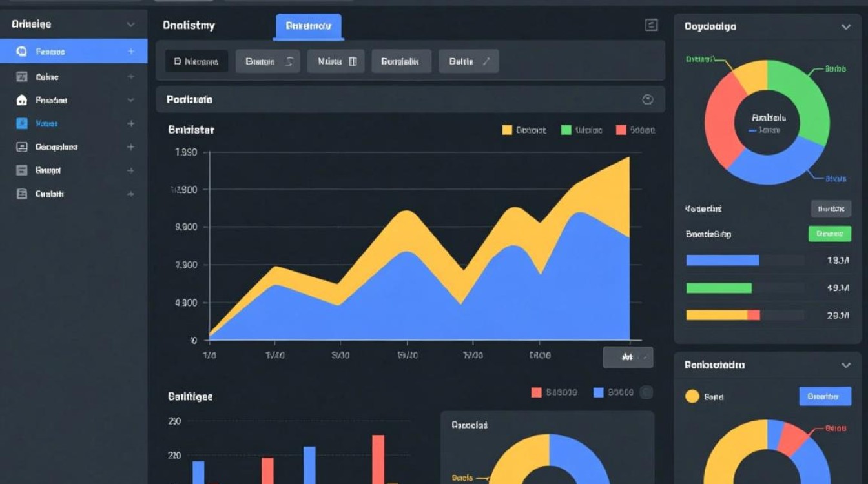
Task: Click the house icon in the sidebar
Action: pos(22,101)
